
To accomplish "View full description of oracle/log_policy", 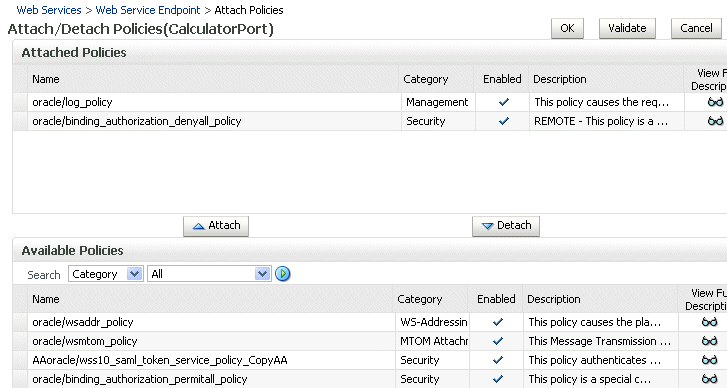I will point(715,102).
